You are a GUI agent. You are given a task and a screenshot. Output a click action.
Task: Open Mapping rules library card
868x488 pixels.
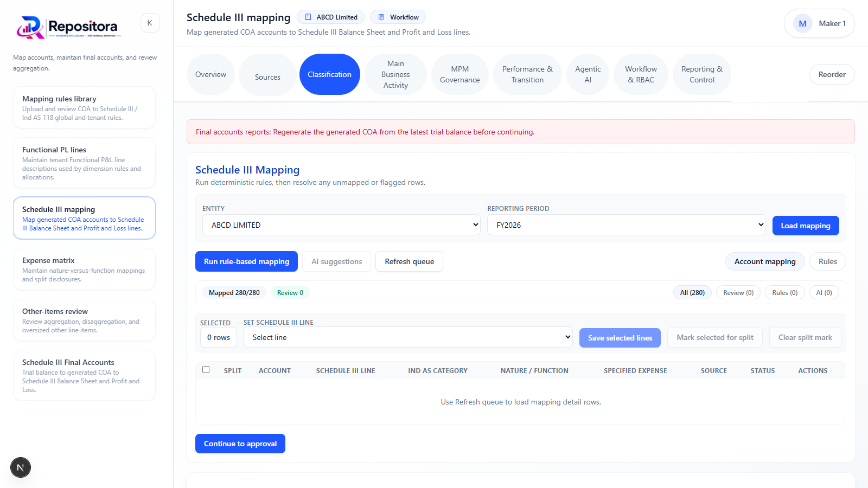click(85, 107)
